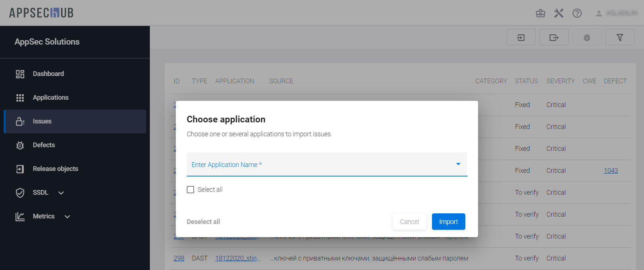Open the tools wrench icon in header
The height and width of the screenshot is (270, 644).
558,14
